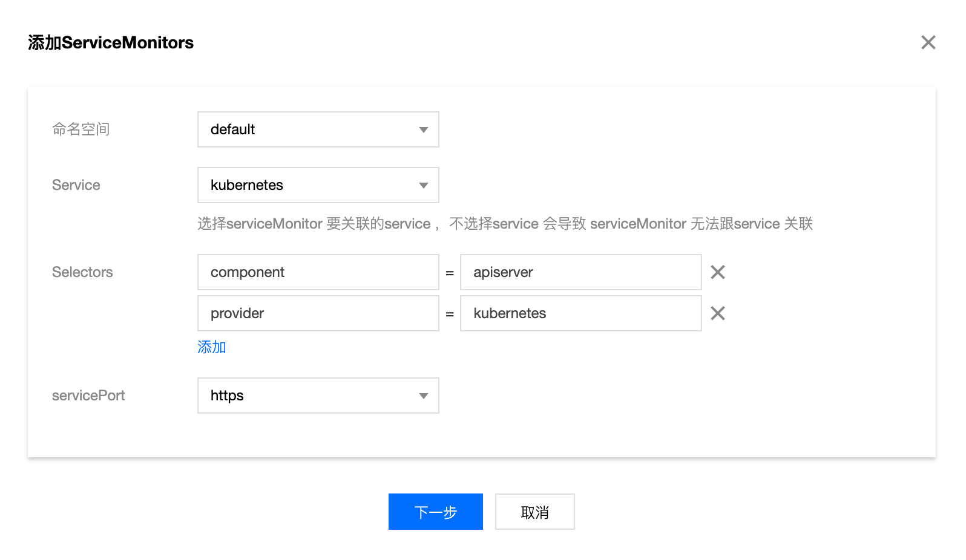Select the selector key field containing provider
This screenshot has height=560, width=966.
coord(318,313)
